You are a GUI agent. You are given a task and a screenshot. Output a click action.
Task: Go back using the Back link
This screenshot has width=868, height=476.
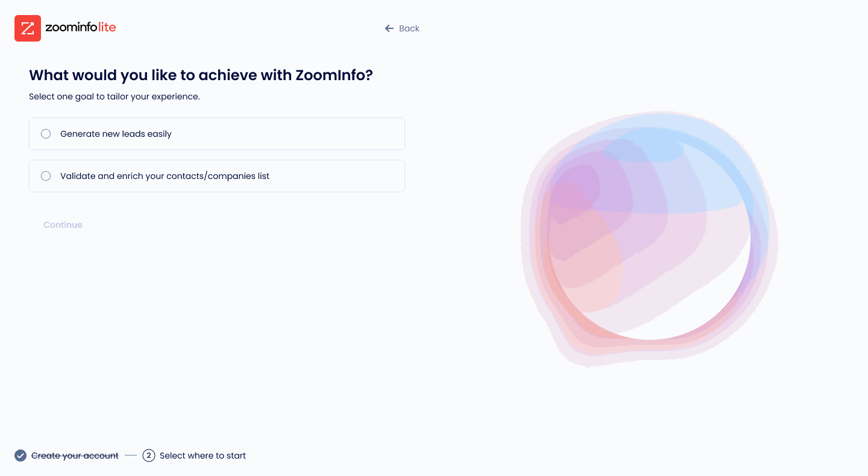point(402,28)
